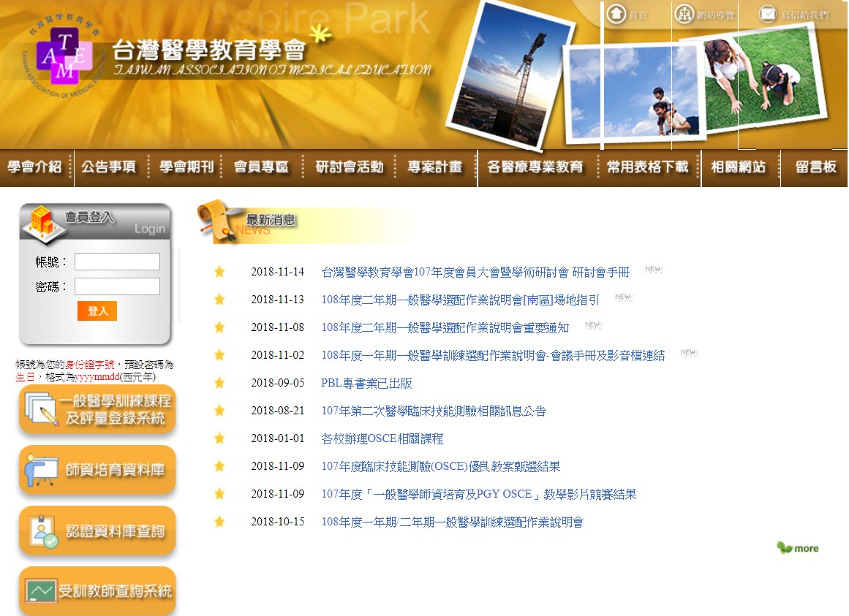Open the 認證資料庫查詢 sidebar banner
Screen dimensions: 849x616
[97, 531]
